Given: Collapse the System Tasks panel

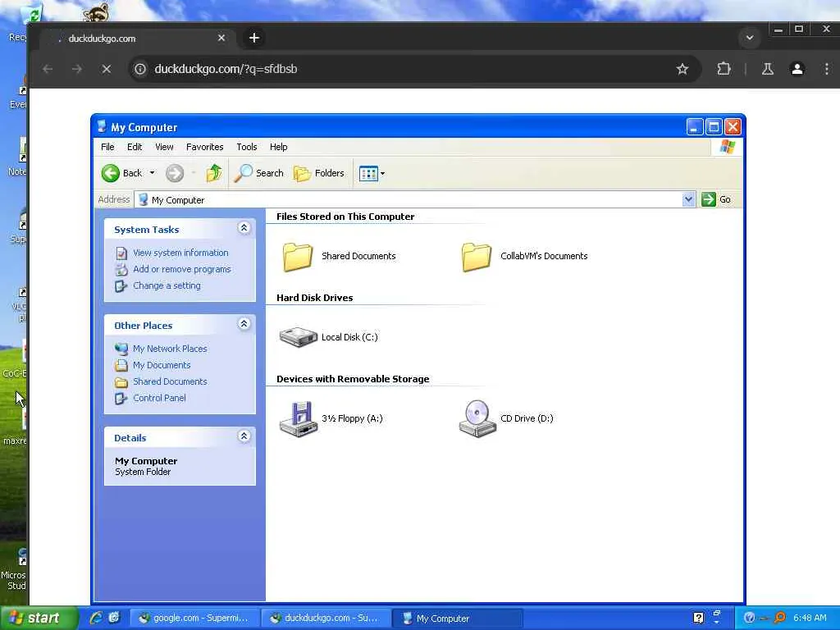Looking at the screenshot, I should (244, 228).
